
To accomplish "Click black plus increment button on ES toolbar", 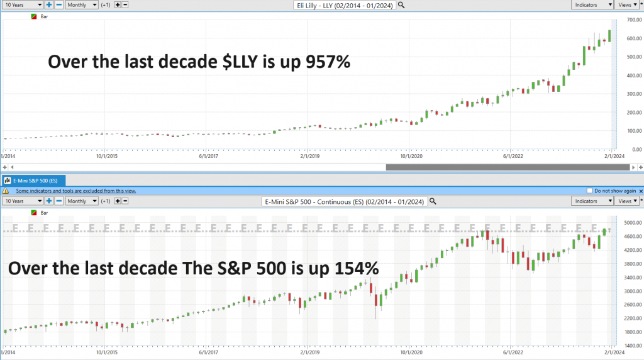I will (x=118, y=201).
